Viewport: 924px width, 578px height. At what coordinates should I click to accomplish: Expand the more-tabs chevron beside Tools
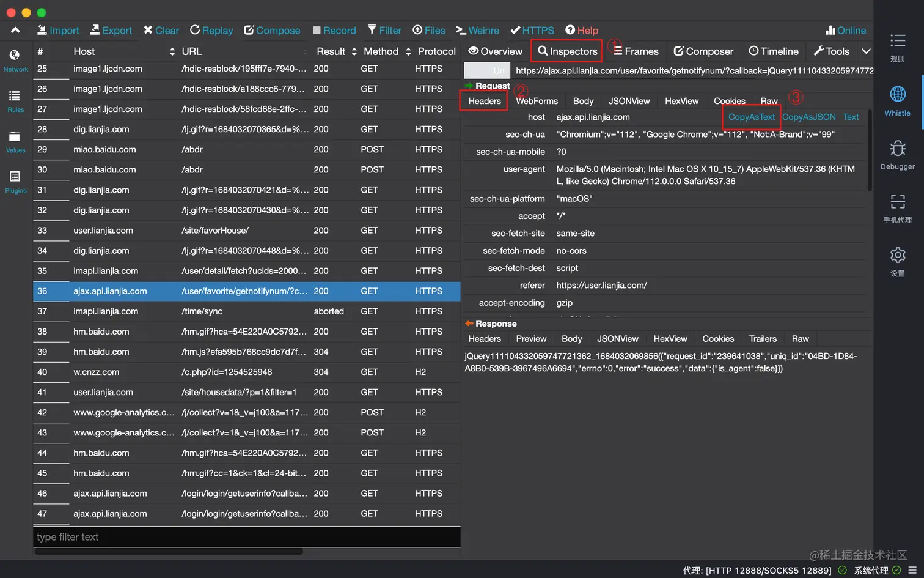[866, 51]
